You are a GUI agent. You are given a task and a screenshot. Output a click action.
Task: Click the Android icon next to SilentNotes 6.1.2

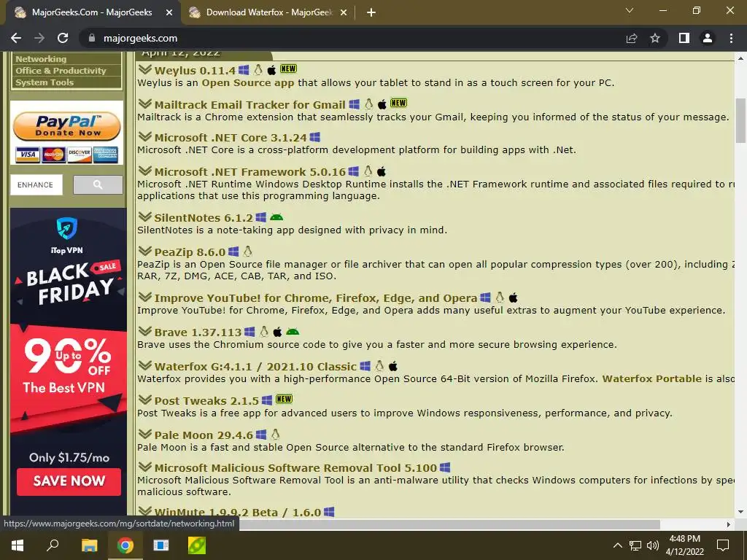(276, 217)
